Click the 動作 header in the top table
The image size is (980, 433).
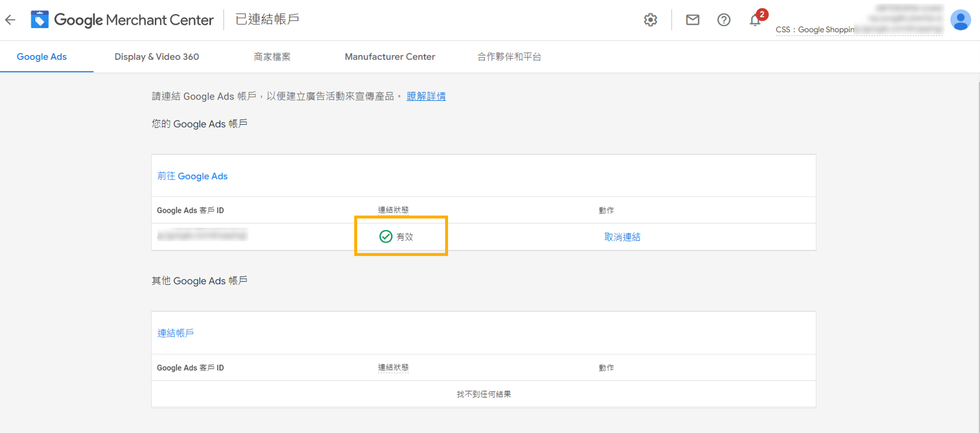click(x=606, y=210)
